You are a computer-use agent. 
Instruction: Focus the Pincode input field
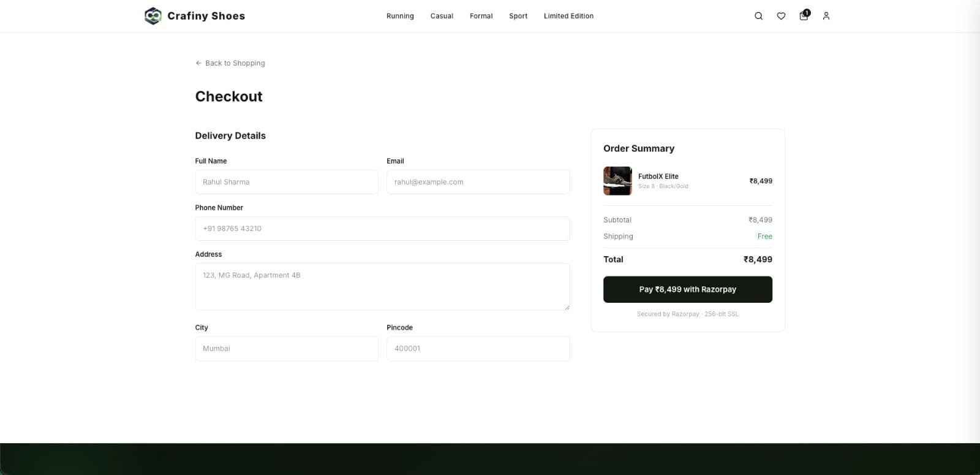pyautogui.click(x=478, y=349)
